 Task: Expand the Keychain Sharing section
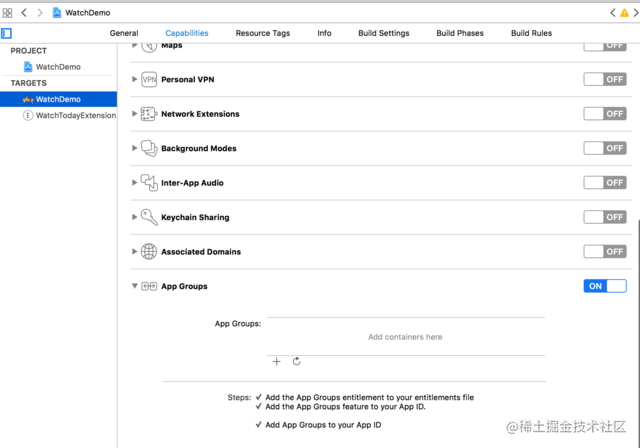pos(134,217)
